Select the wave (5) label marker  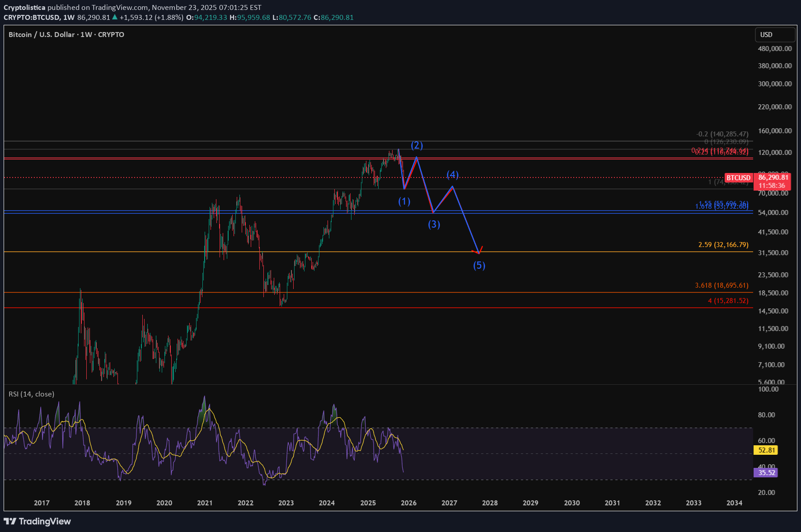(x=479, y=265)
